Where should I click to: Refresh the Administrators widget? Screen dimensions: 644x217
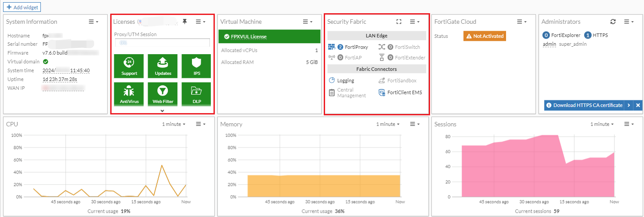point(613,22)
